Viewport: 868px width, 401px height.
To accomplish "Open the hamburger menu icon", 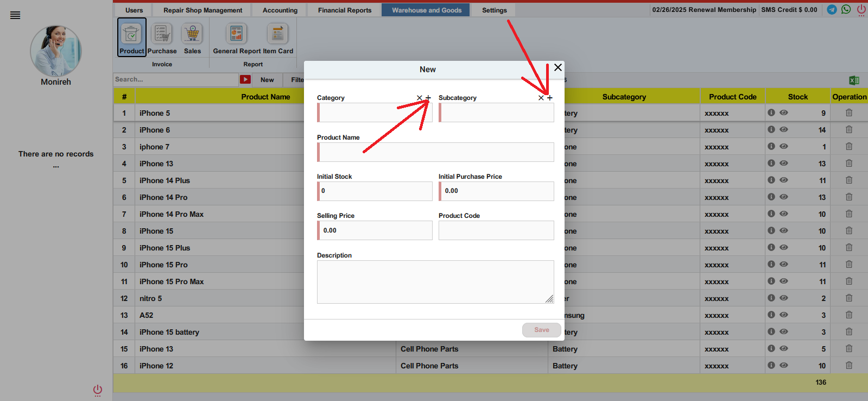I will point(15,15).
